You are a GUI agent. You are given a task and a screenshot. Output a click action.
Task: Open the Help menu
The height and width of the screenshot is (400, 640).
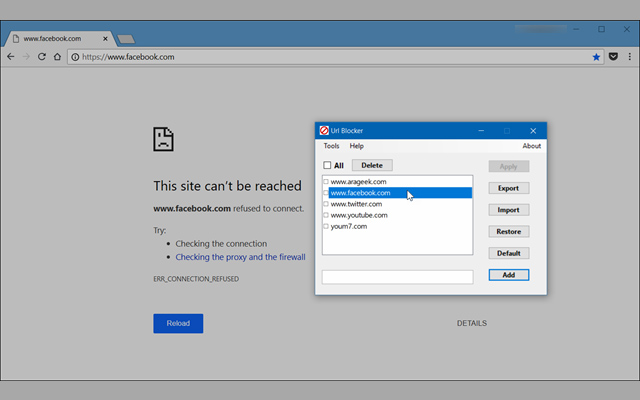pyautogui.click(x=356, y=146)
